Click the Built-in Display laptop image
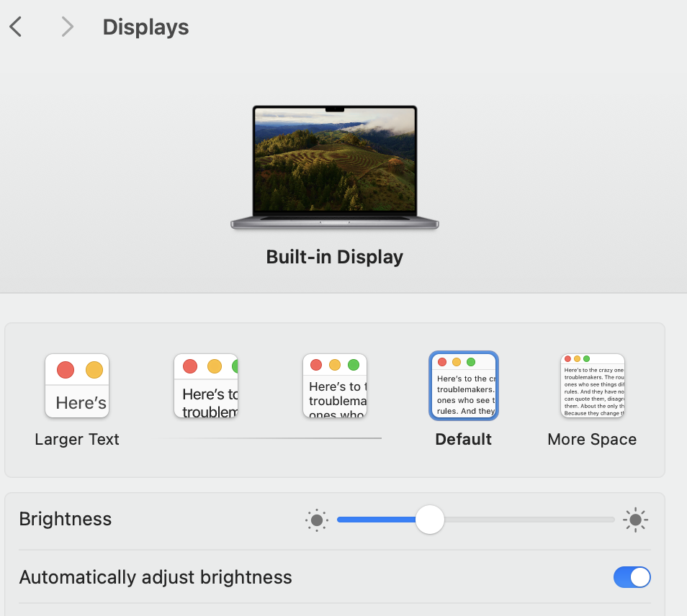 point(334,166)
